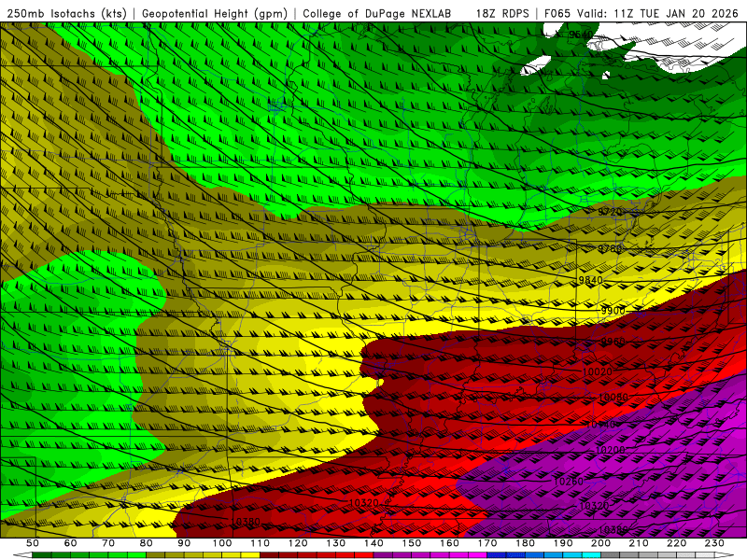Click the 50 value on the color scale
The image size is (747, 560).
(x=32, y=543)
